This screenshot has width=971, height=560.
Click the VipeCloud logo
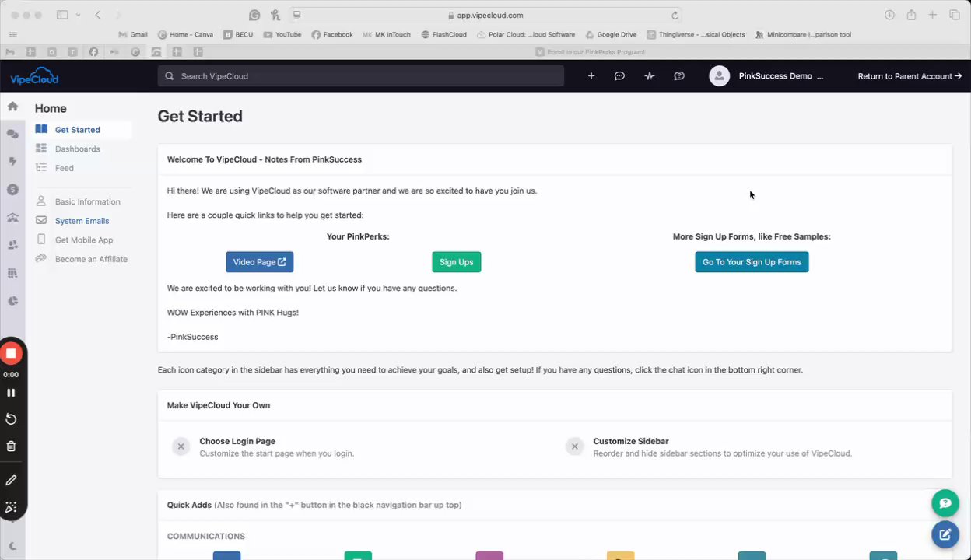(34, 76)
